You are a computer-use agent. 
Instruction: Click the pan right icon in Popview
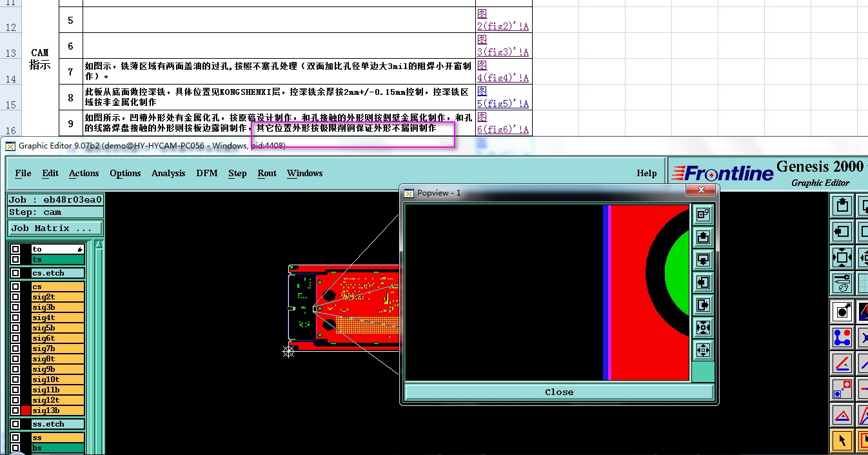703,305
